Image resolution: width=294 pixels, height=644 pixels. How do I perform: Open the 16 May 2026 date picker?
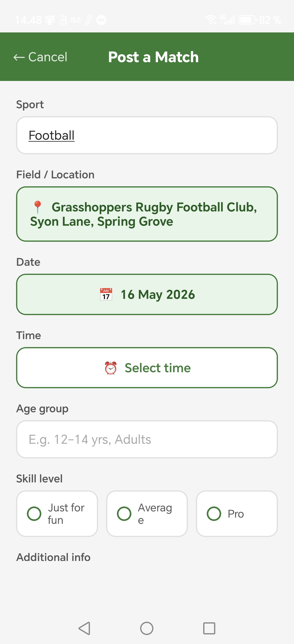coord(147,294)
